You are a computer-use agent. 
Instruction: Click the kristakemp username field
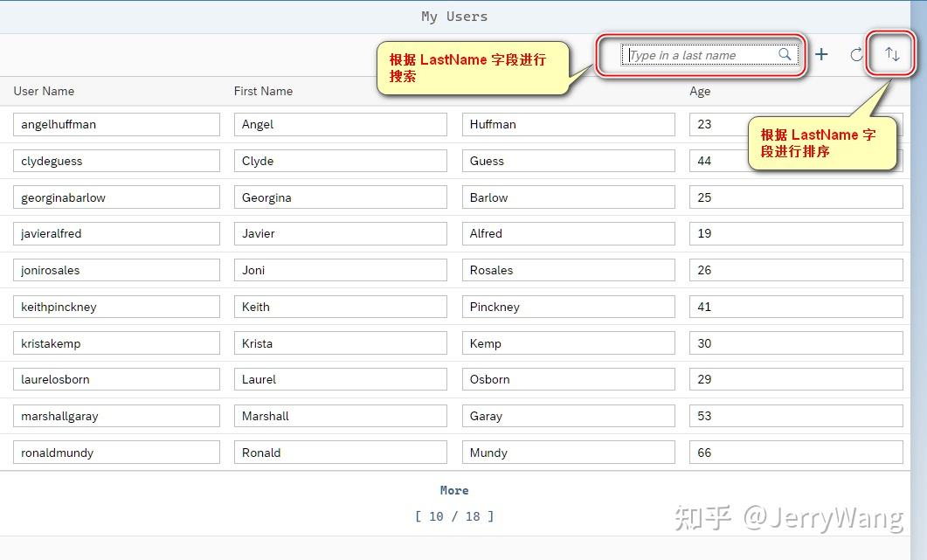[116, 342]
